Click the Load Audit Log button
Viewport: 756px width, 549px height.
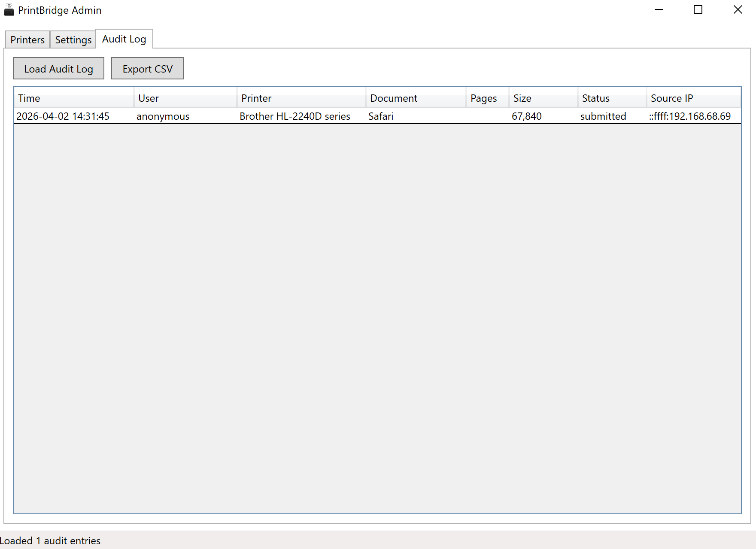point(58,68)
